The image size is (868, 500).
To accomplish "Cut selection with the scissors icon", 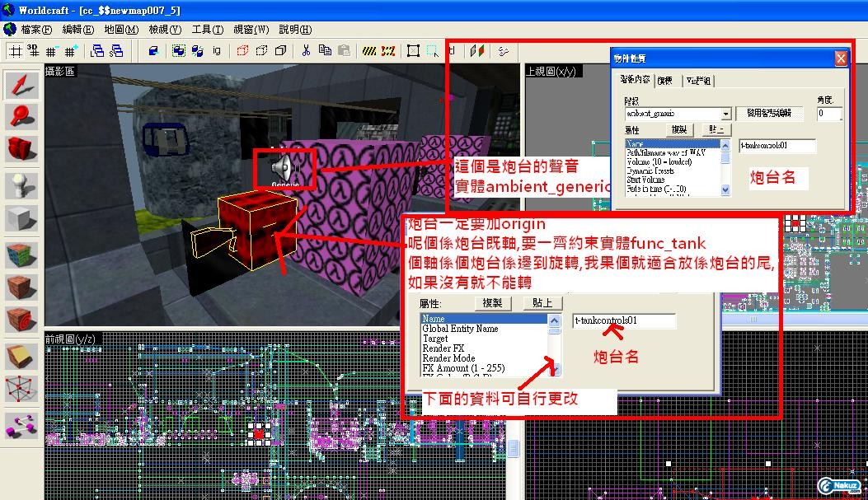I will 306,51.
